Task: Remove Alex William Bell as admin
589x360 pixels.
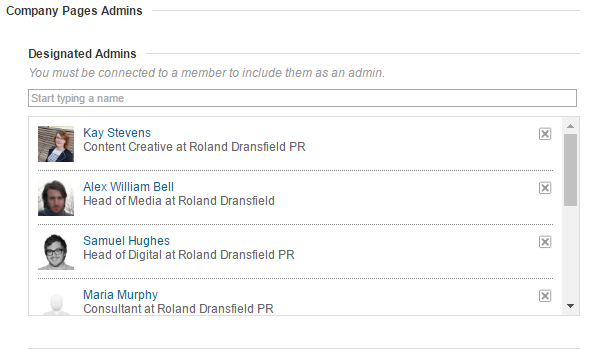Action: tap(545, 188)
